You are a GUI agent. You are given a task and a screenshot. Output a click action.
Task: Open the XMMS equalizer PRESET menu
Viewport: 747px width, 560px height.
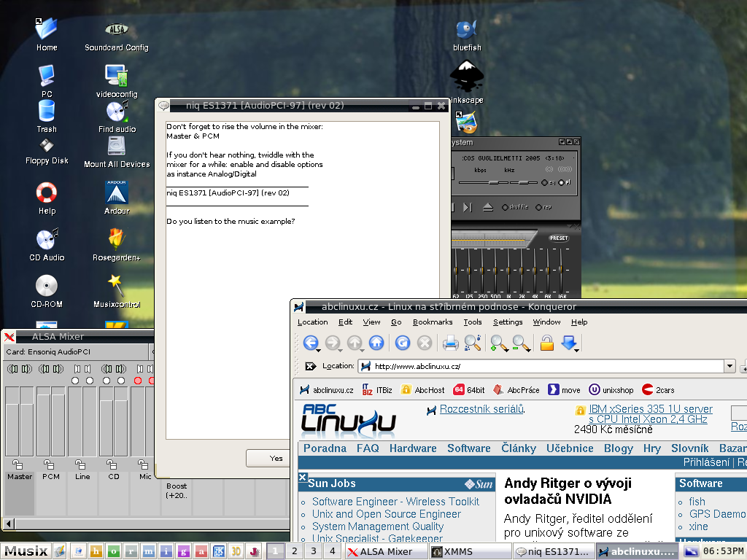tap(559, 238)
